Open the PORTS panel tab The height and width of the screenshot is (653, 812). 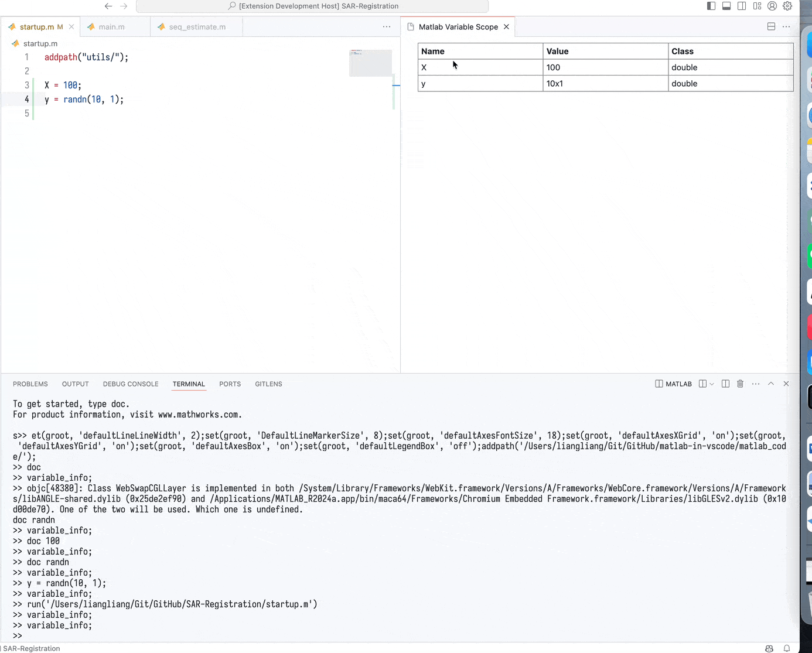pos(230,384)
